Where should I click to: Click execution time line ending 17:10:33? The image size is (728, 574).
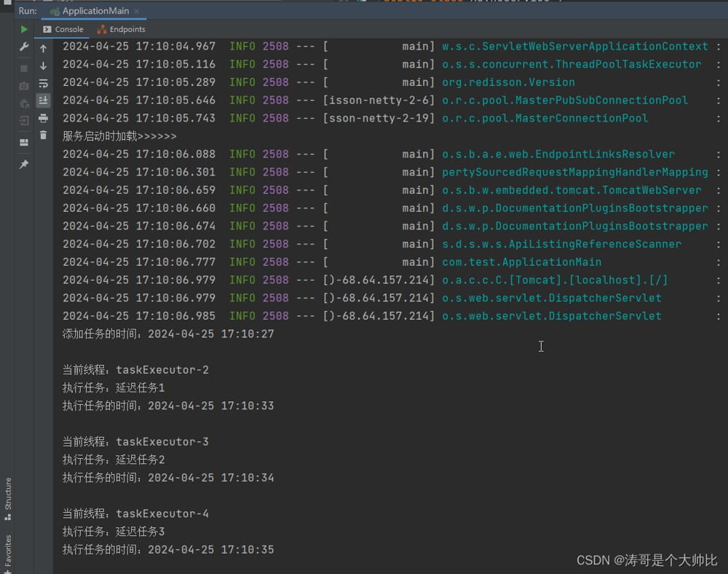pos(168,406)
